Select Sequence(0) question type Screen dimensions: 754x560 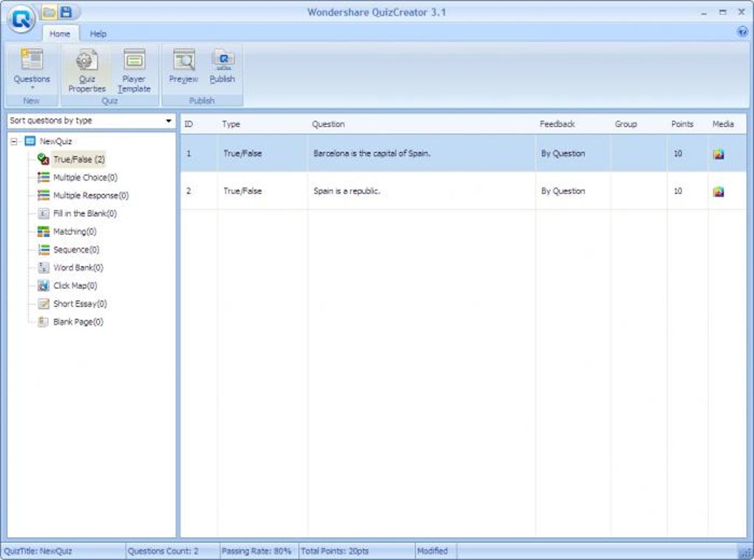click(x=76, y=250)
